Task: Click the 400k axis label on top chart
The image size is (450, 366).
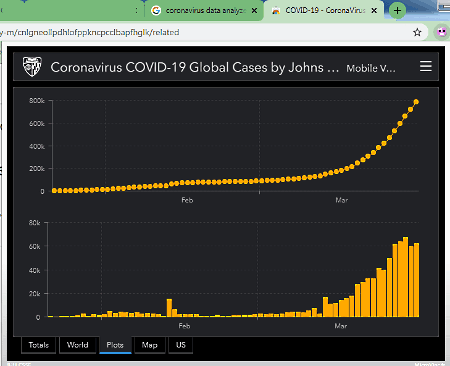Action: coord(37,146)
